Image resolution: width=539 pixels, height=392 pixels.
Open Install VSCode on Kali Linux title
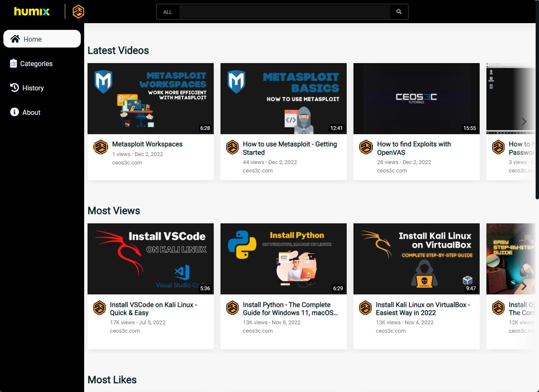click(x=154, y=309)
